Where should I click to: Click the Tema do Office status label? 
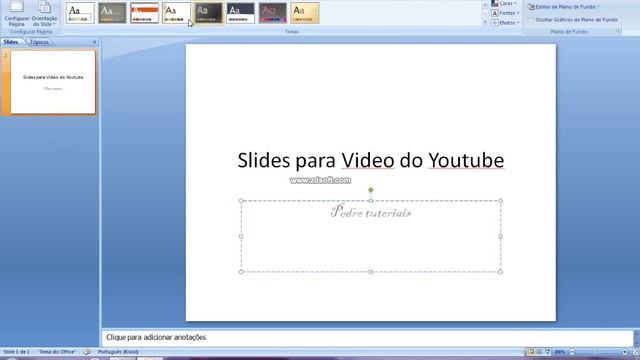point(57,352)
